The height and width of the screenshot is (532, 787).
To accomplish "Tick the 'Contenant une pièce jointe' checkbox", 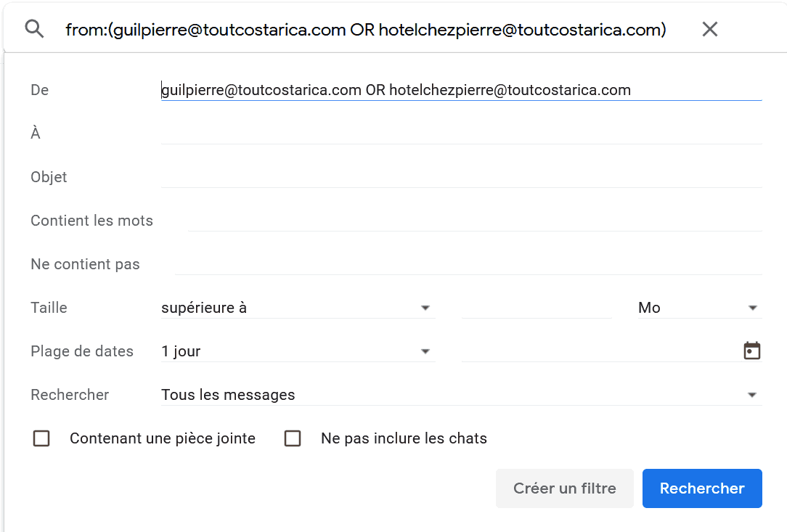I will pyautogui.click(x=41, y=438).
